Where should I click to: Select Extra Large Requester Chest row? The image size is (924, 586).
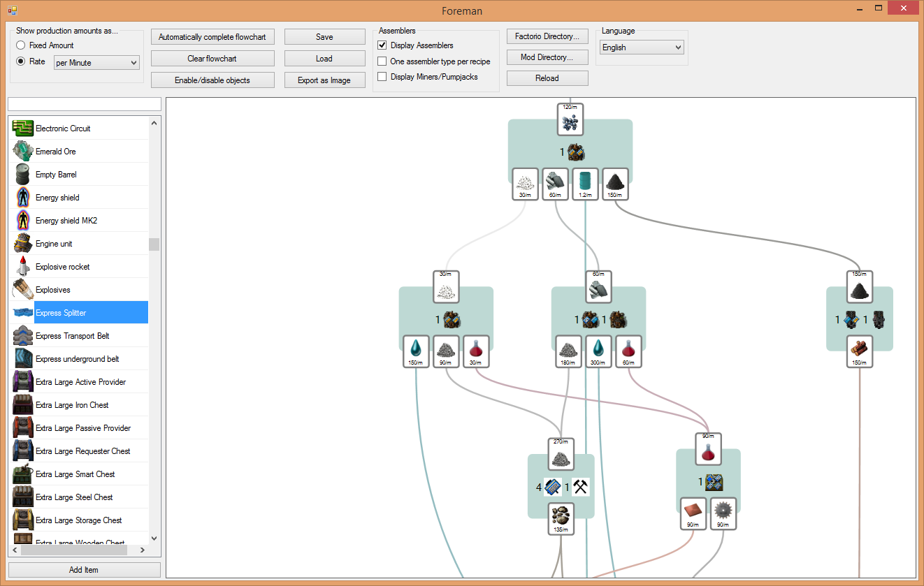(80, 451)
